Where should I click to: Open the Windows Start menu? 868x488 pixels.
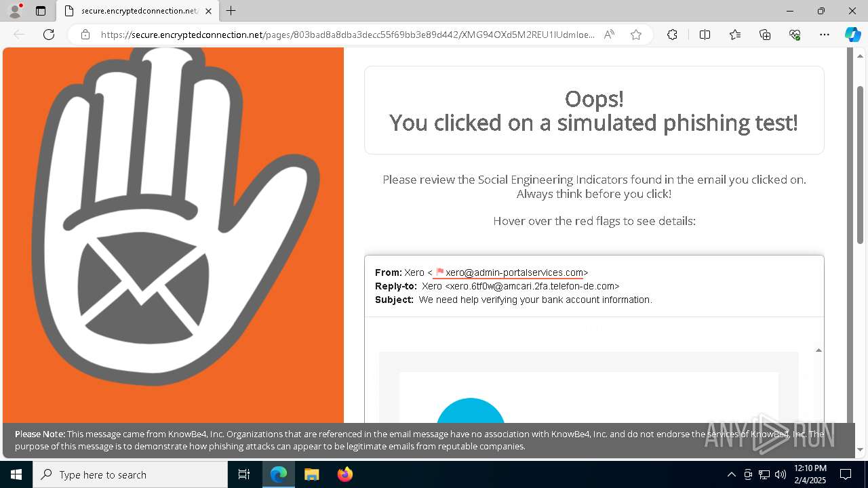click(x=16, y=474)
